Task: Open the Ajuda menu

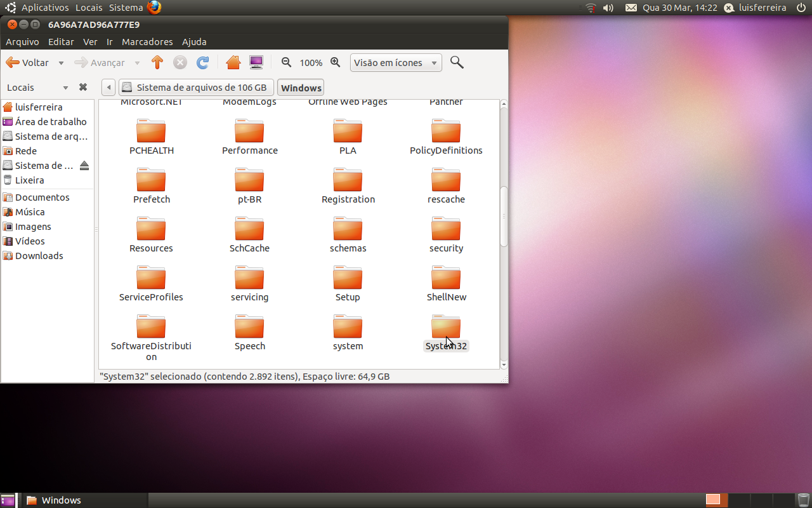Action: pos(194,42)
